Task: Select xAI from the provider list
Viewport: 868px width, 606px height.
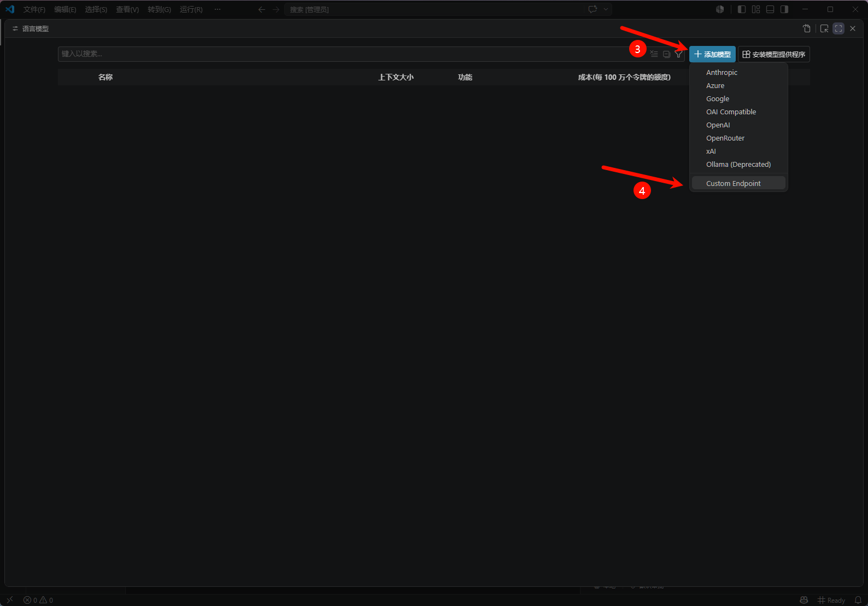Action: pyautogui.click(x=738, y=151)
